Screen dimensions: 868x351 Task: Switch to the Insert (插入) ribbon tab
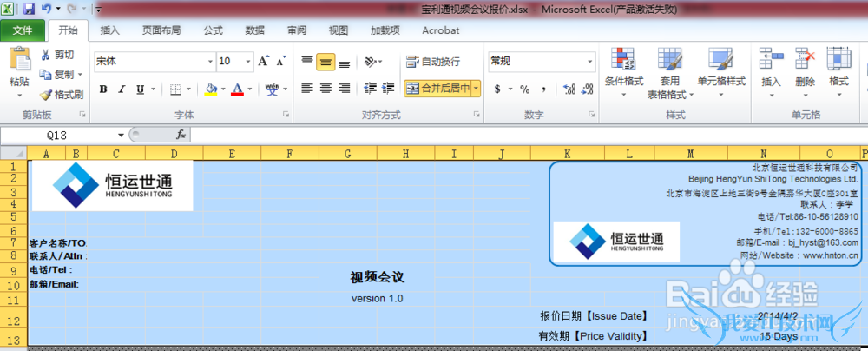(110, 30)
